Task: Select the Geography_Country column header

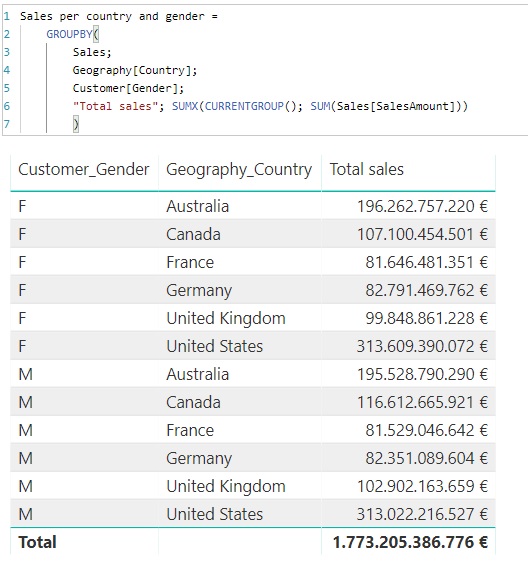Action: (239, 170)
